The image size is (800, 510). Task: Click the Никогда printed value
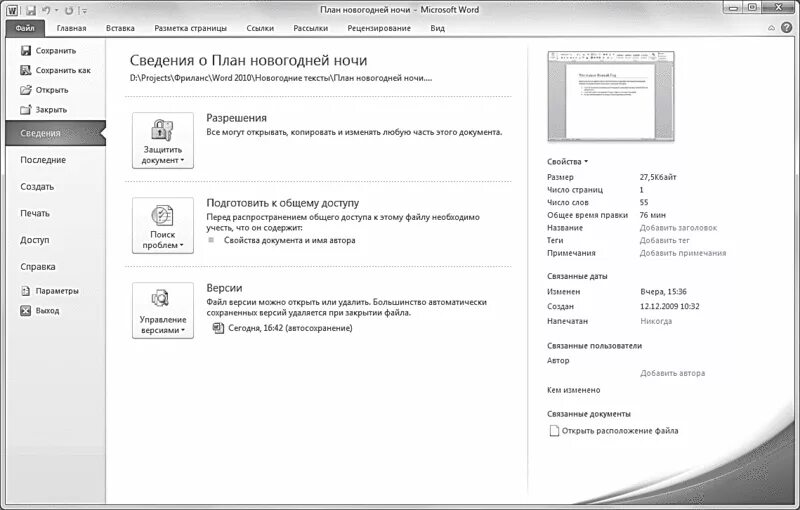[656, 321]
